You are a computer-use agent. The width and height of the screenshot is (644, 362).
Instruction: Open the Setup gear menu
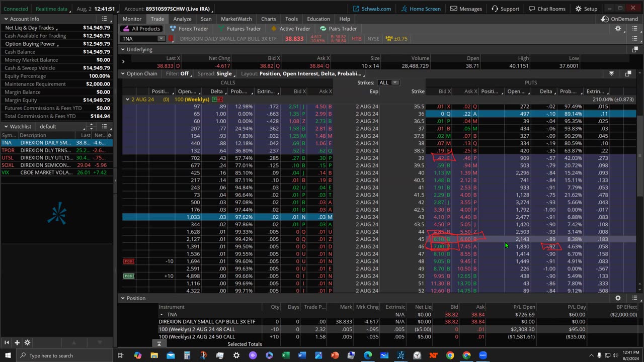click(586, 9)
